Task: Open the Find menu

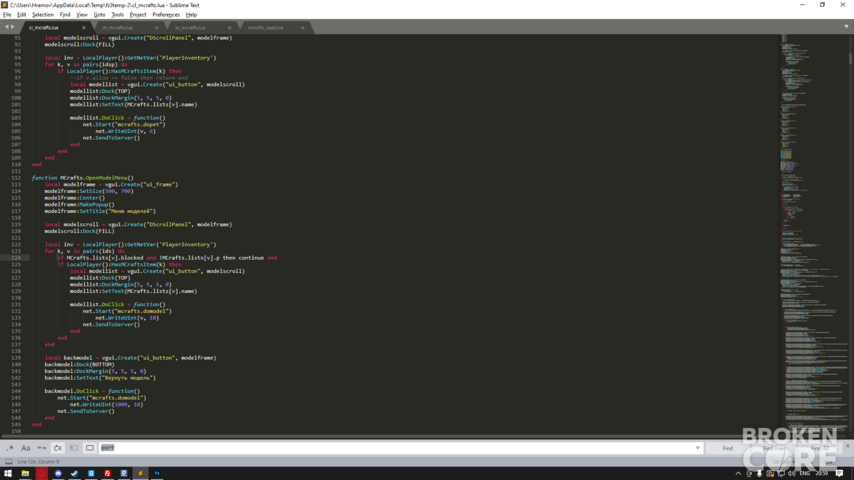Action: (65, 15)
